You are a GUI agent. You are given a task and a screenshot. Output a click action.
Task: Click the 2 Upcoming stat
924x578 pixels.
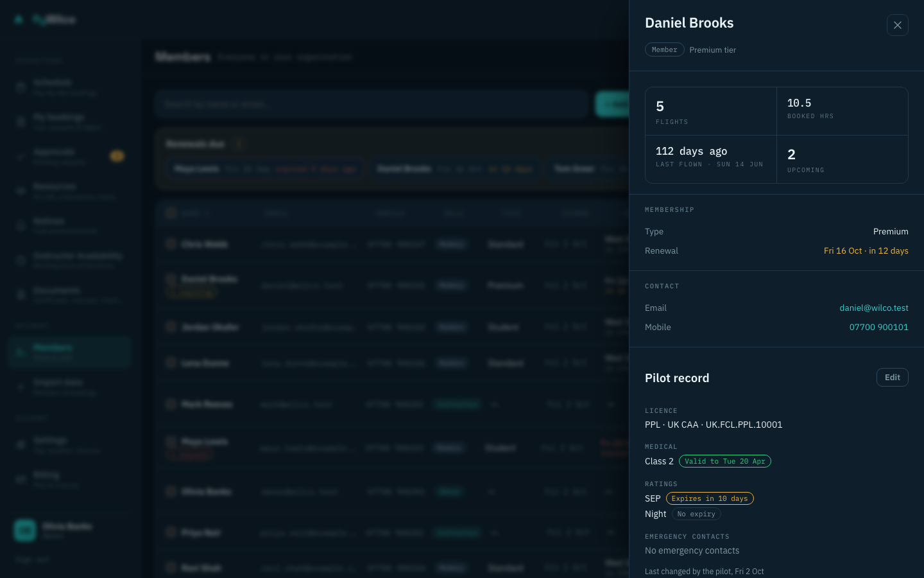click(x=843, y=159)
